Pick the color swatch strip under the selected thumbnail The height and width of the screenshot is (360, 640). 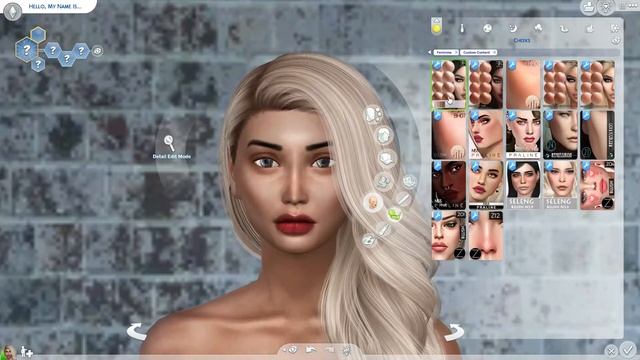(x=449, y=104)
